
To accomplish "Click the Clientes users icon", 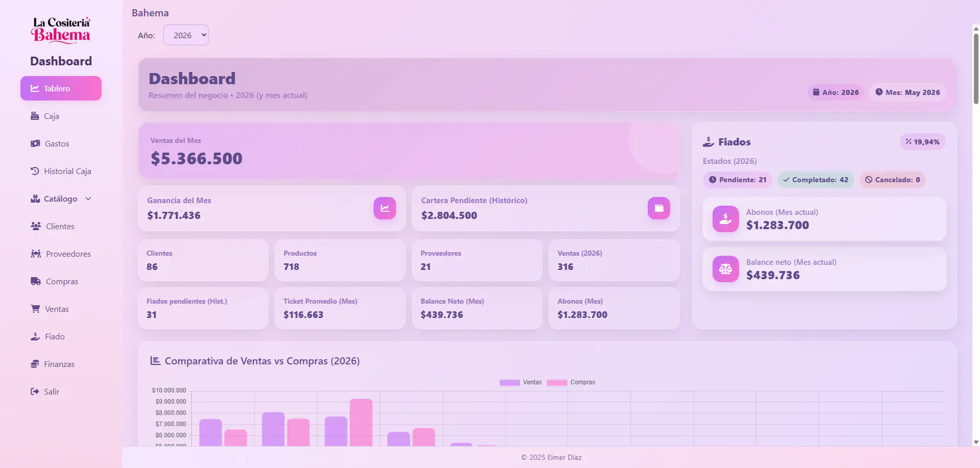I will tap(36, 226).
